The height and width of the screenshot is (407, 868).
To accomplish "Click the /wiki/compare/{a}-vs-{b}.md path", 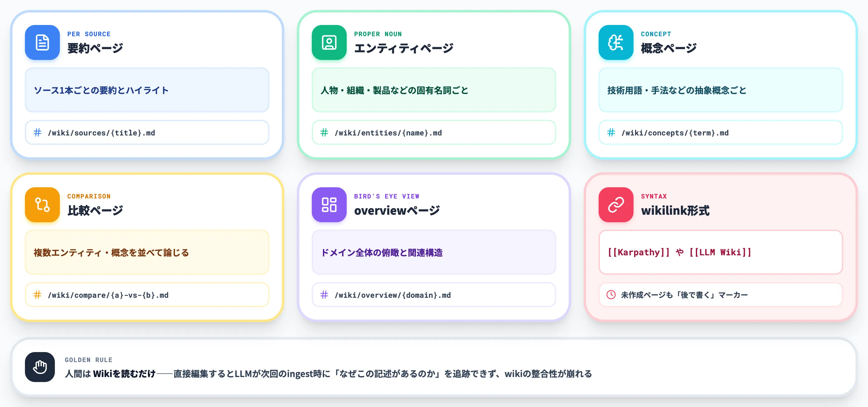I will [108, 295].
